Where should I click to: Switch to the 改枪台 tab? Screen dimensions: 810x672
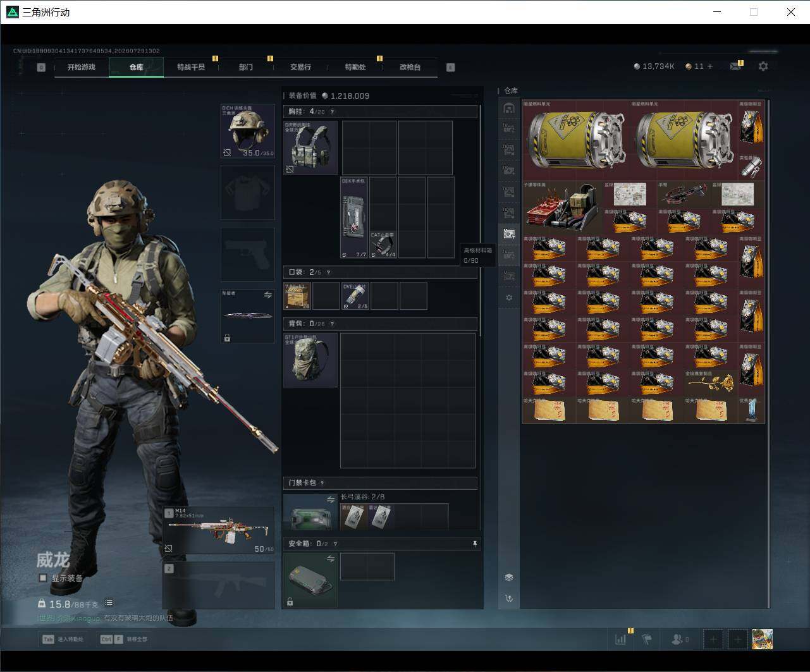click(410, 67)
